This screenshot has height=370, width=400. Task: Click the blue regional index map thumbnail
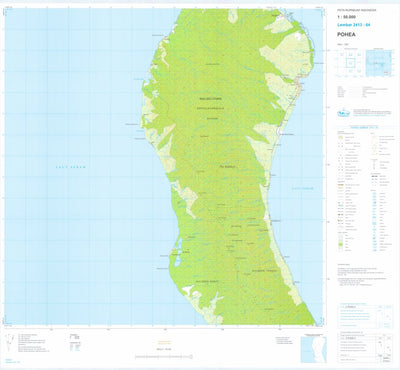pos(379,63)
